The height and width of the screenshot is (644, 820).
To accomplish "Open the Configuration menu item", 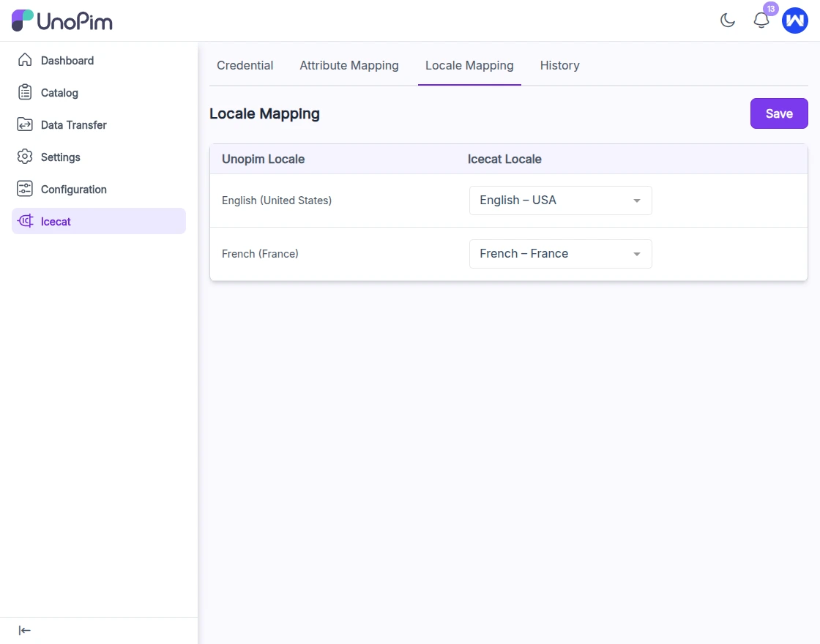I will [x=99, y=189].
